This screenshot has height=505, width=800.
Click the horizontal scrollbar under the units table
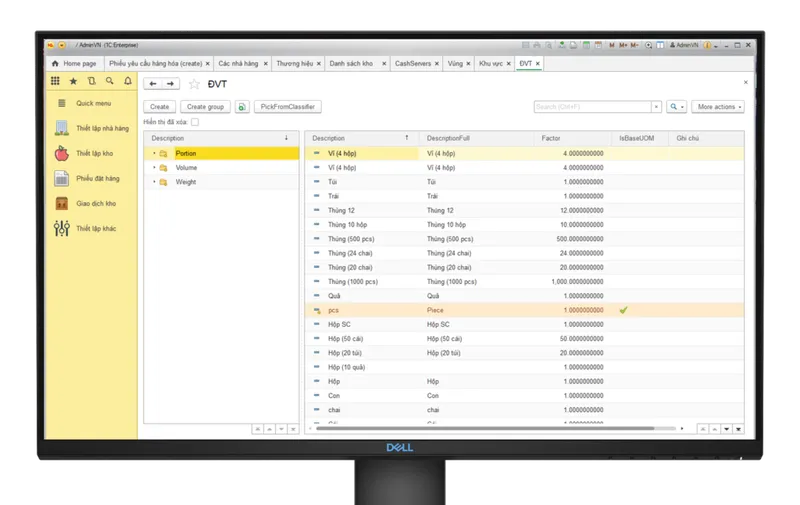click(x=485, y=428)
